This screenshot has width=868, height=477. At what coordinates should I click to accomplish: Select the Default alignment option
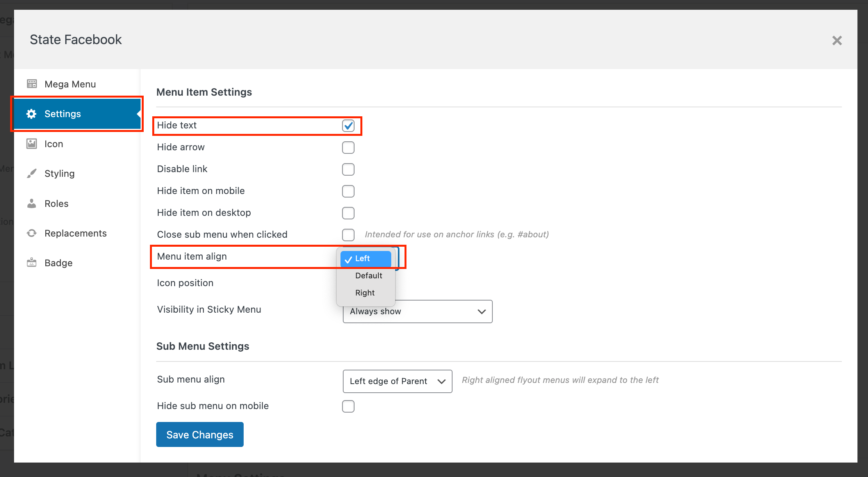[368, 276]
